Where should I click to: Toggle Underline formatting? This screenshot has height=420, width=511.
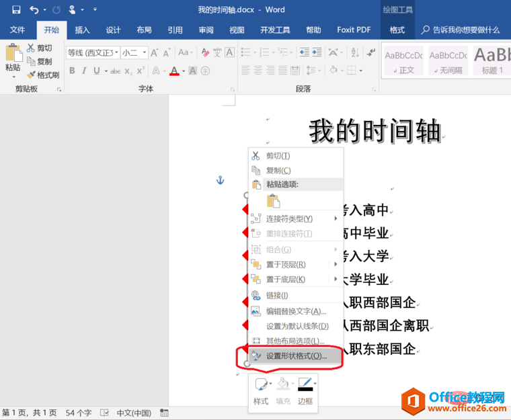coord(97,71)
